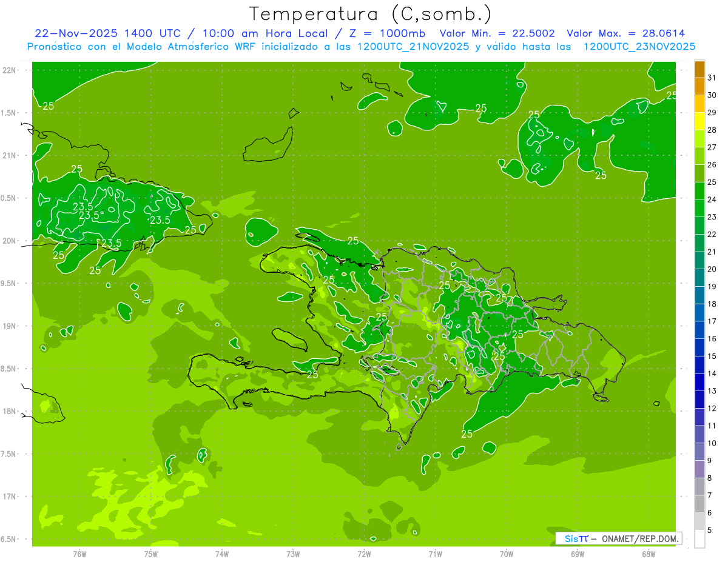Click the 21N latitude axis label
This screenshot has width=728, height=562.
pyautogui.click(x=10, y=156)
